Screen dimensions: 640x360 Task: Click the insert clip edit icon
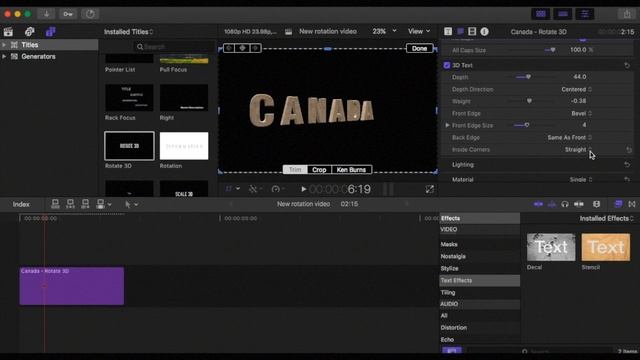pyautogui.click(x=70, y=204)
